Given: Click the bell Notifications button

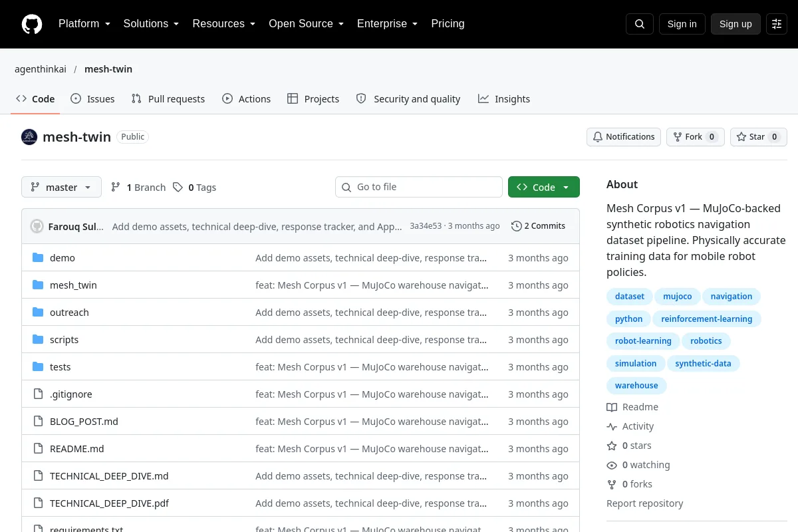Looking at the screenshot, I should pyautogui.click(x=624, y=137).
